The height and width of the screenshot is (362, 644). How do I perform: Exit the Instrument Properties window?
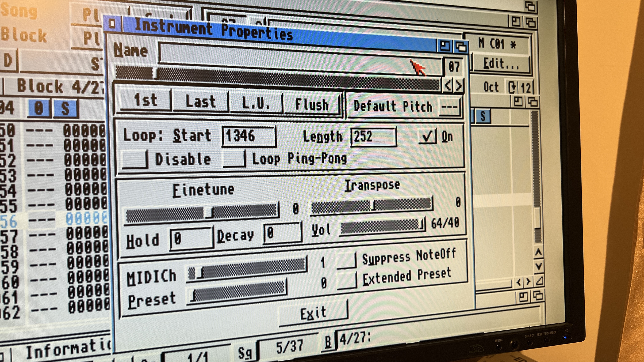click(x=314, y=313)
